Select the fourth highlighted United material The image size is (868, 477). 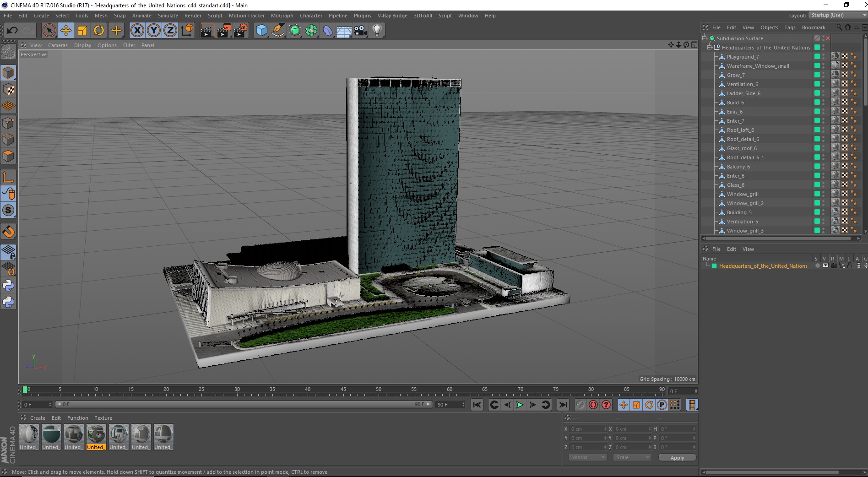96,437
